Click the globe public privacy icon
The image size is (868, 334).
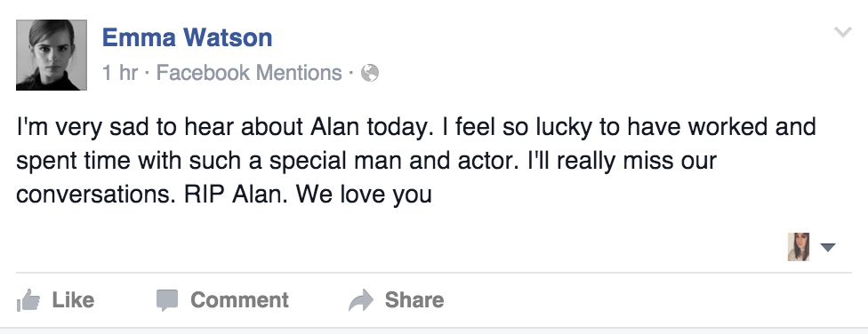(370, 73)
